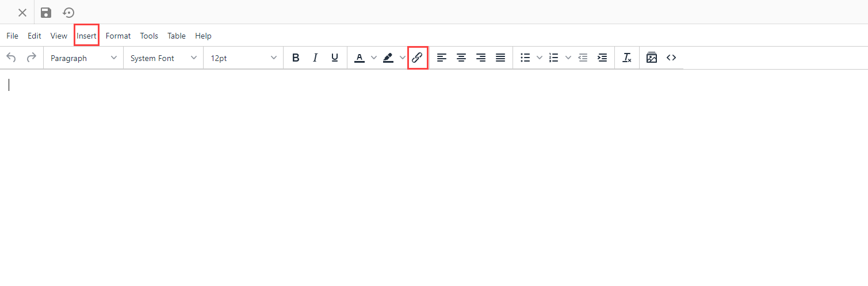
Task: Align text left
Action: (442, 58)
